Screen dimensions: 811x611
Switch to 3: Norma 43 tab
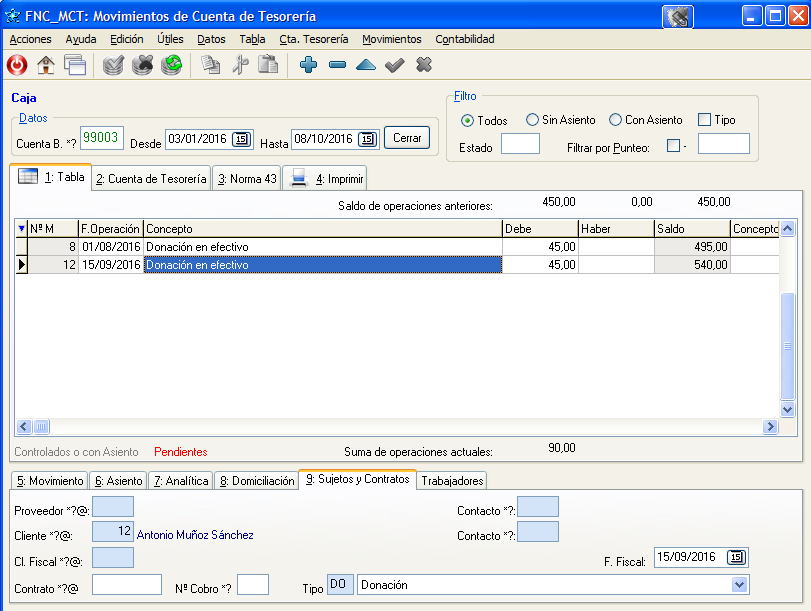click(247, 178)
